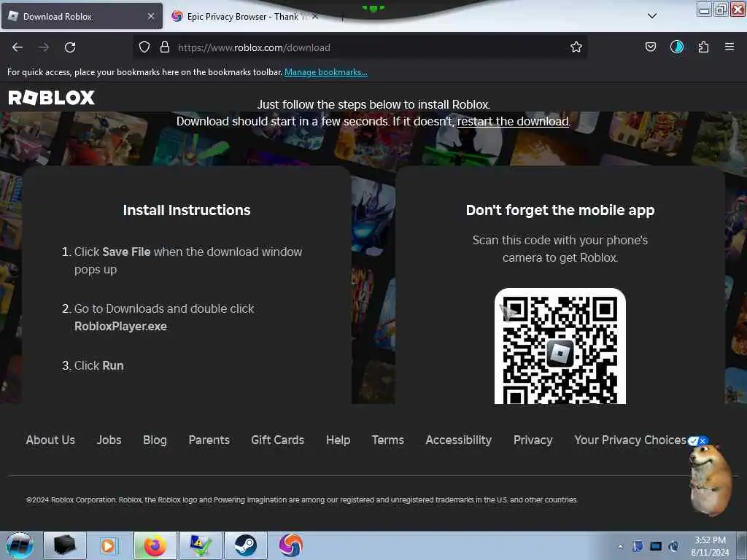Screen dimensions: 747x560
Task: Go back to the previous page
Action: click(x=18, y=47)
